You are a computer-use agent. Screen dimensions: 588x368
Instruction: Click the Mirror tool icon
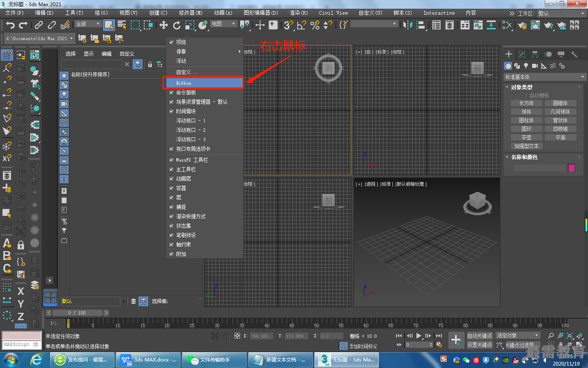tap(408, 25)
